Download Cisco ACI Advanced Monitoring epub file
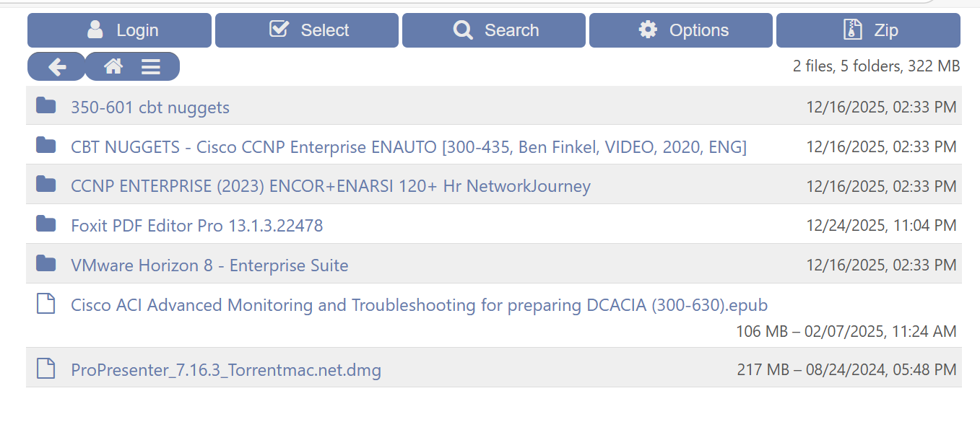This screenshot has height=422, width=980. 419,305
